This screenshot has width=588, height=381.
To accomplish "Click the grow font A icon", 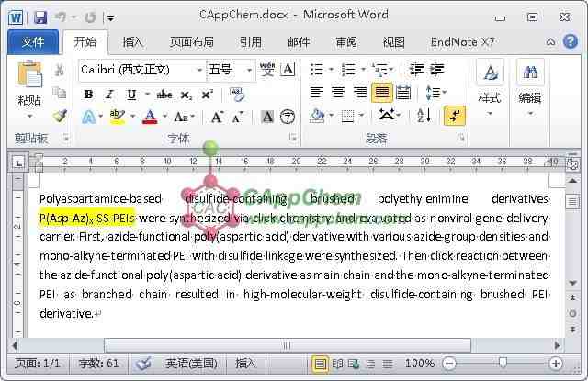I will [x=218, y=118].
